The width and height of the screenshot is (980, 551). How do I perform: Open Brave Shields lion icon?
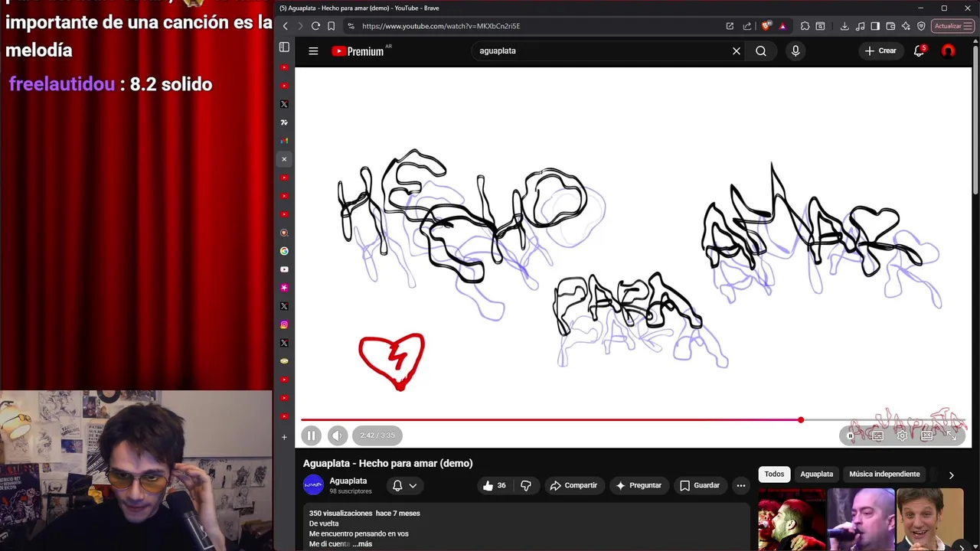pyautogui.click(x=766, y=26)
